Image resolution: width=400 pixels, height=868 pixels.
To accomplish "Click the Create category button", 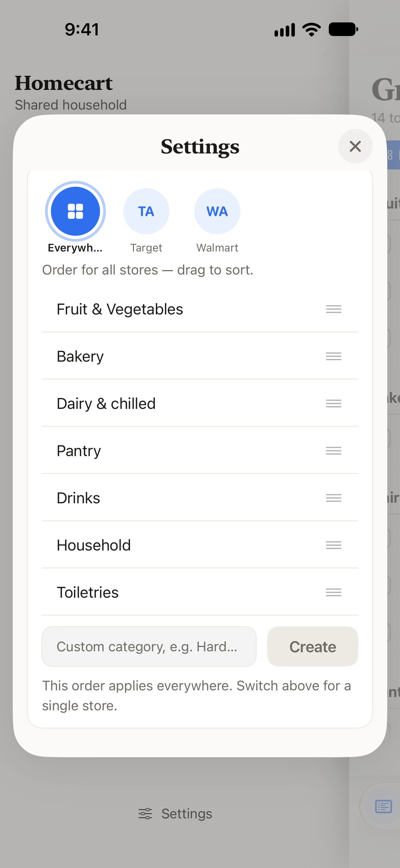I will click(x=312, y=646).
